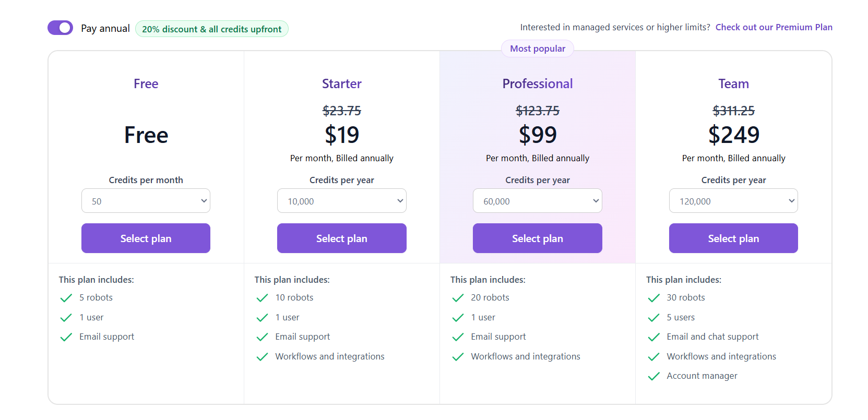Click the checkmark next to "Workflows and integrations" under Starter

pyautogui.click(x=261, y=356)
